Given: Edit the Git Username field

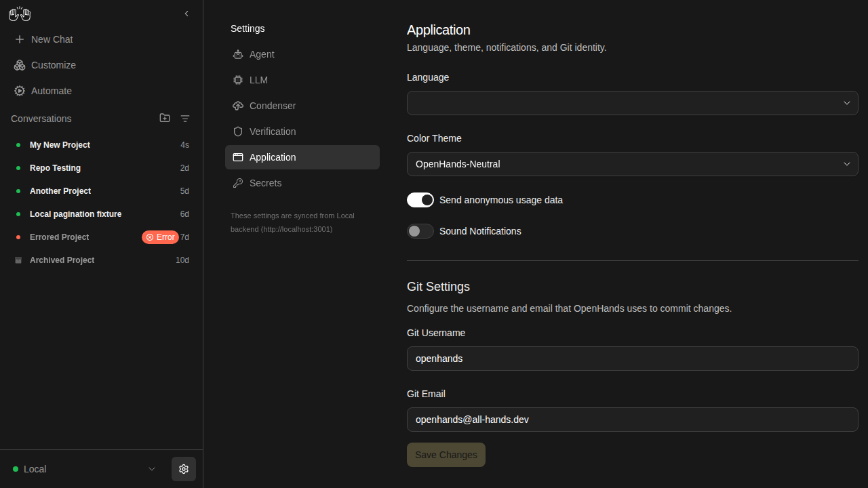Looking at the screenshot, I should pos(633,359).
